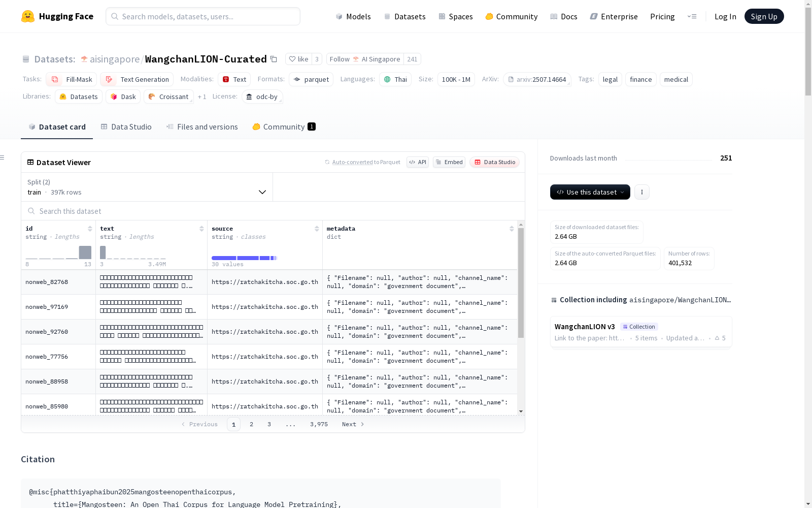Screen dimensions: 812x508
Task: Open Enterprise in top navigation
Action: [x=614, y=16]
